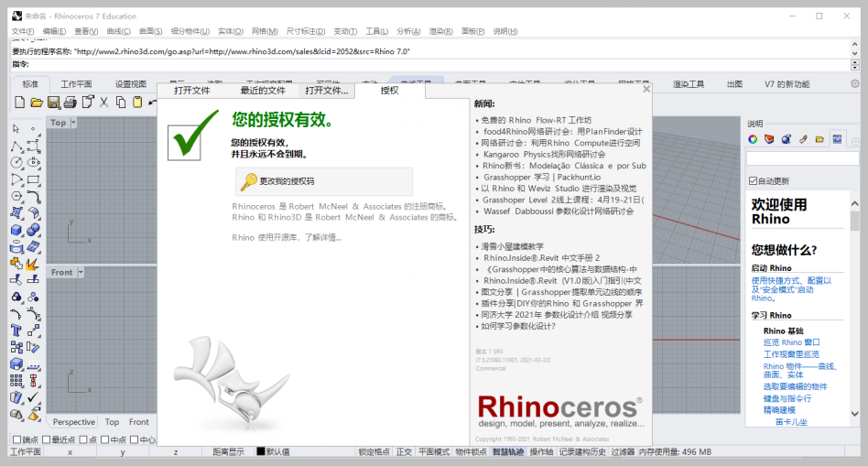
Task: Select the Rectangle drawing tool
Action: [x=33, y=179]
